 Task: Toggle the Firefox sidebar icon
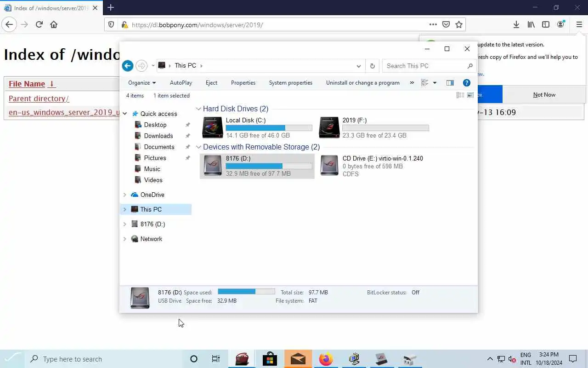click(x=546, y=25)
